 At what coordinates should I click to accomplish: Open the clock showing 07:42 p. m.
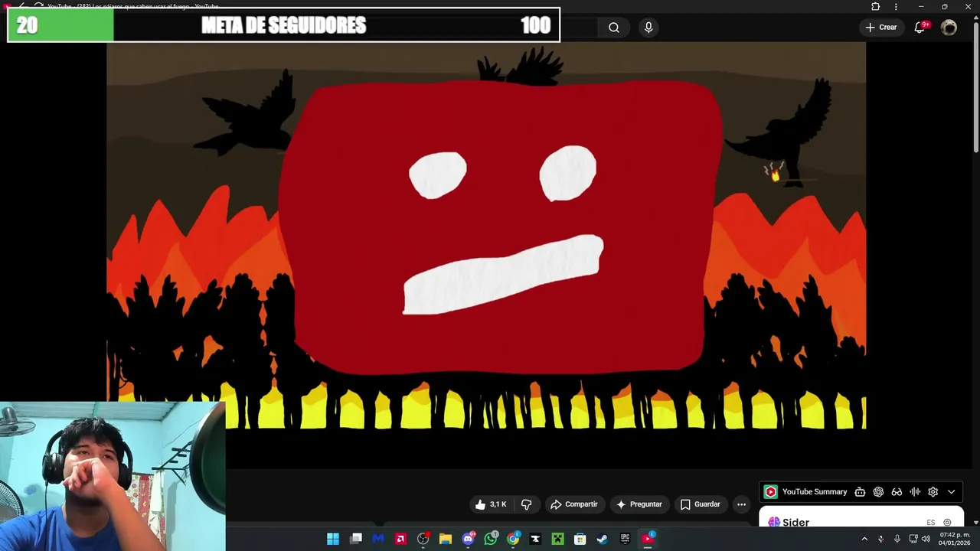[x=955, y=539]
